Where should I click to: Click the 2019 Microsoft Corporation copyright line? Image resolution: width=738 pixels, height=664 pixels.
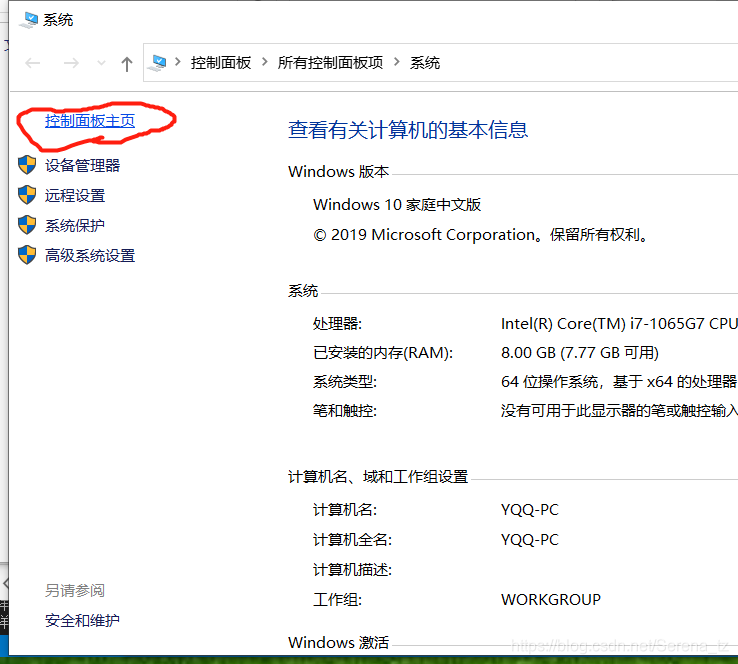pos(481,234)
